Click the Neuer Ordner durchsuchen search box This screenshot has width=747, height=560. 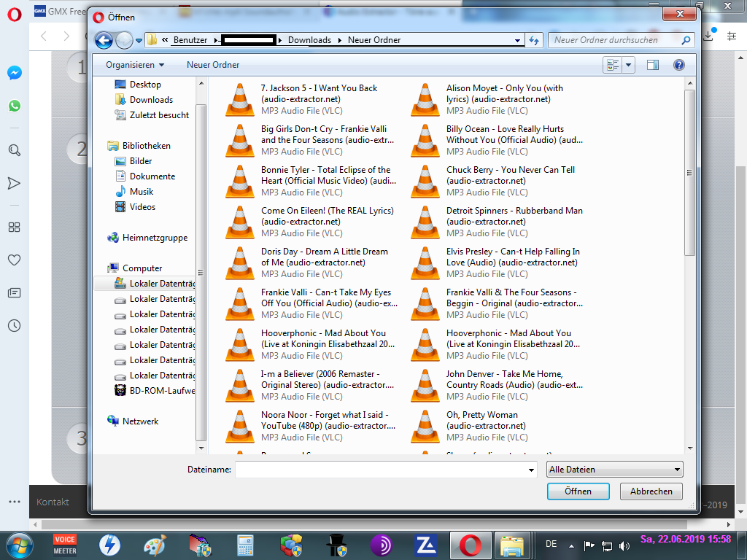point(622,41)
